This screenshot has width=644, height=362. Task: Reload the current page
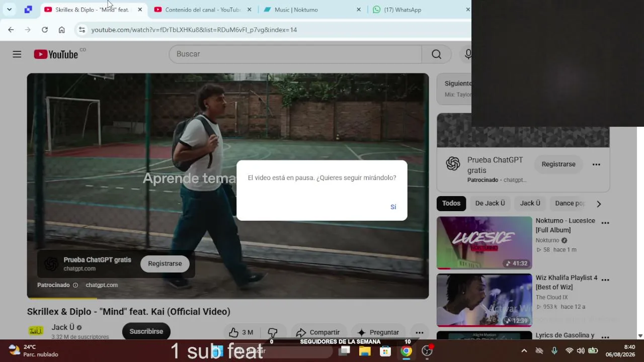pos(45,30)
